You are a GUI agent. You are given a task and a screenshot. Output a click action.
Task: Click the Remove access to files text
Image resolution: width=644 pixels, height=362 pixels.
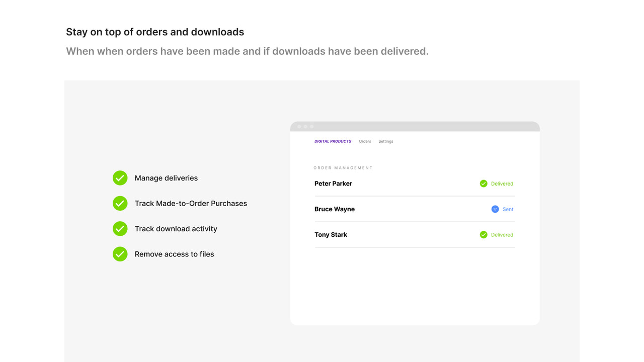[174, 254]
